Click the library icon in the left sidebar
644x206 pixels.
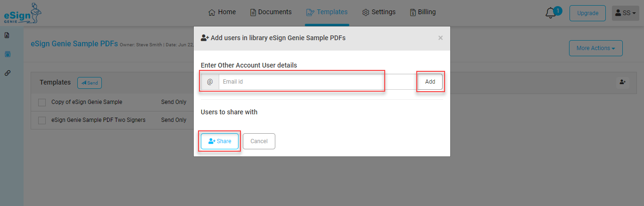[x=7, y=54]
